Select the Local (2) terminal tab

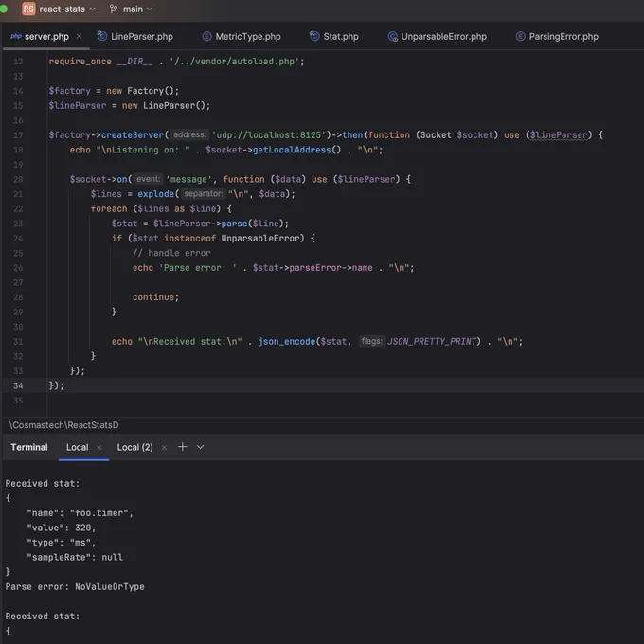[134, 447]
